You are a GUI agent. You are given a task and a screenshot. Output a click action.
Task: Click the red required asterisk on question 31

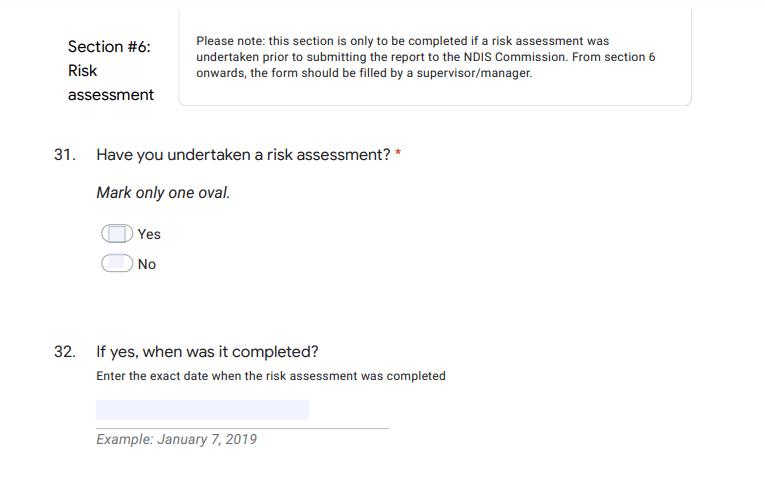[x=398, y=153]
